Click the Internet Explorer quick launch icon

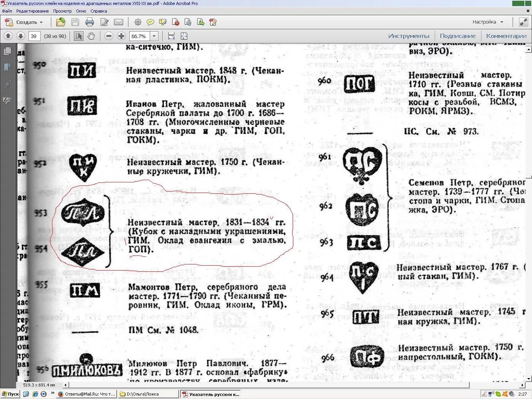[x=35, y=394]
